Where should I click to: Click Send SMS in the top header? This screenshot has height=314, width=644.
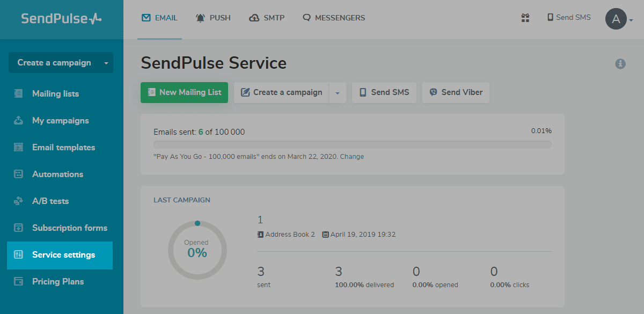569,18
